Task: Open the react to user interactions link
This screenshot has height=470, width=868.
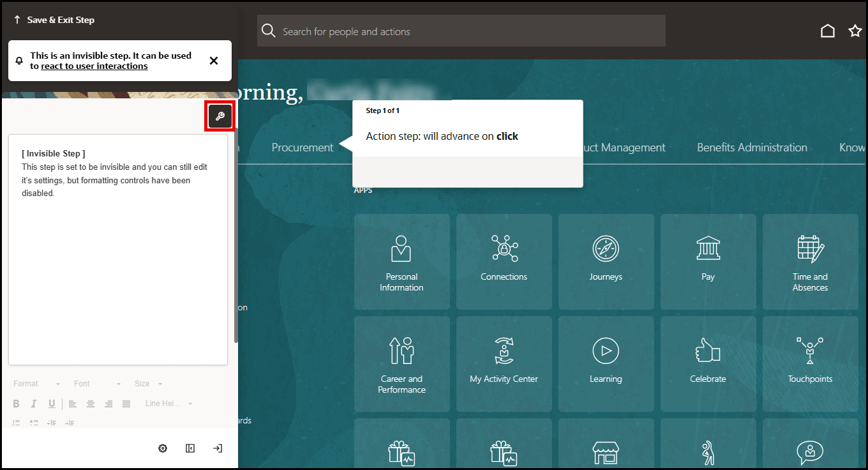Action: 94,66
